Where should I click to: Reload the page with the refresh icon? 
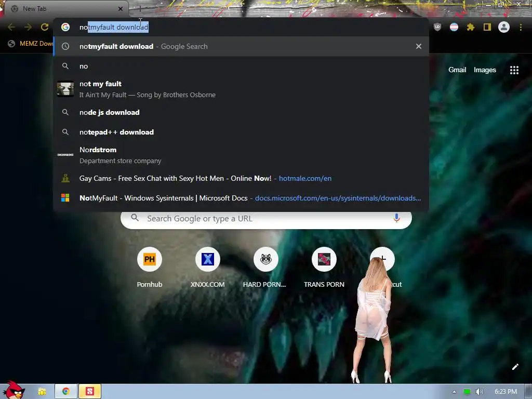45,27
